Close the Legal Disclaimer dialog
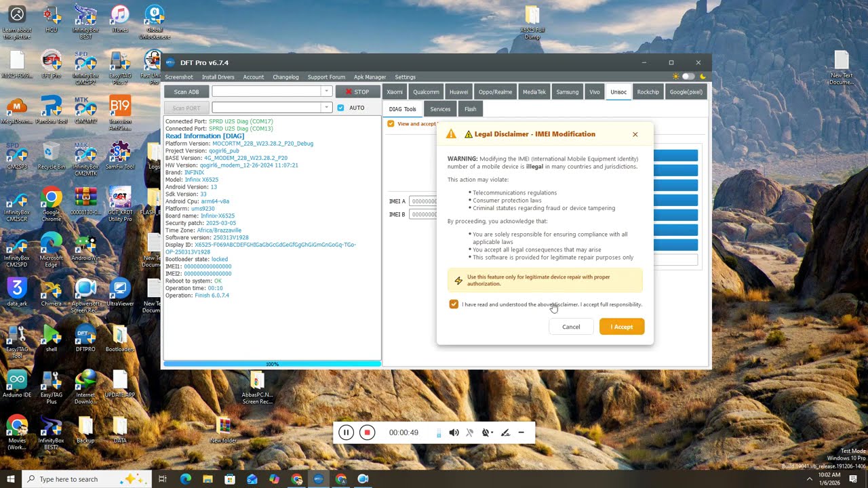The width and height of the screenshot is (868, 488). pos(635,134)
